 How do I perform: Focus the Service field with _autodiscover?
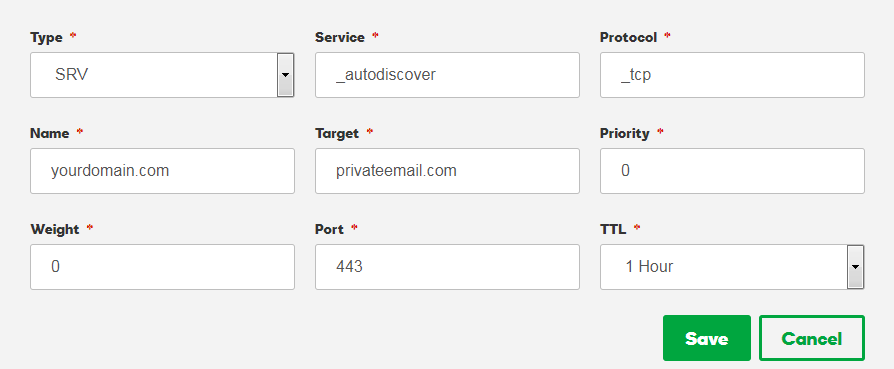(x=447, y=75)
